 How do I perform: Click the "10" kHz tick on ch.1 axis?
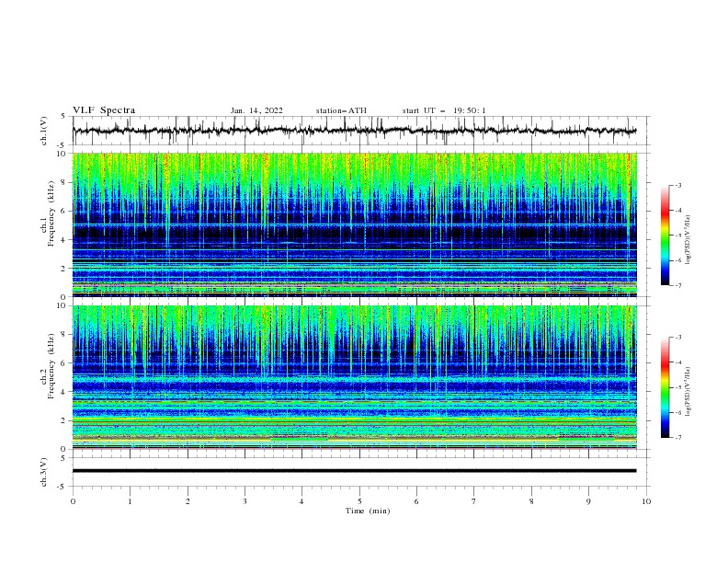point(63,154)
